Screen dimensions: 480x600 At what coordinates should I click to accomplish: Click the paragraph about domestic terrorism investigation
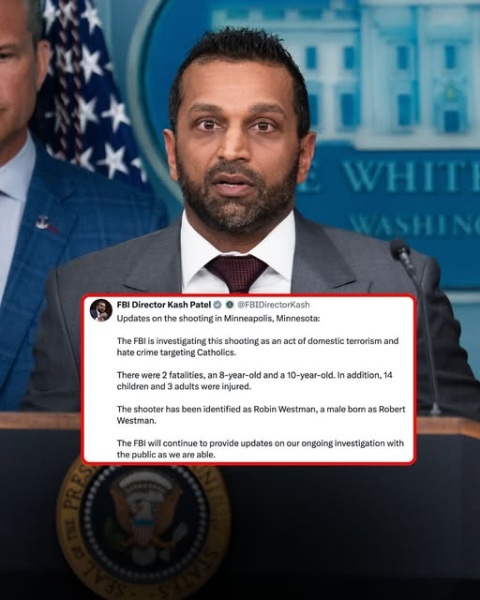click(258, 346)
